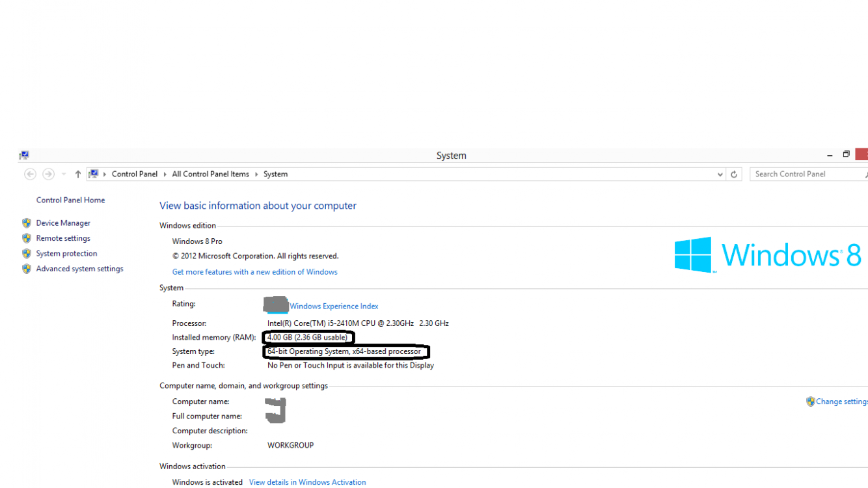Expand chevron after Control Panel breadcrumb
Screen dimensions: 868x488
pos(165,174)
